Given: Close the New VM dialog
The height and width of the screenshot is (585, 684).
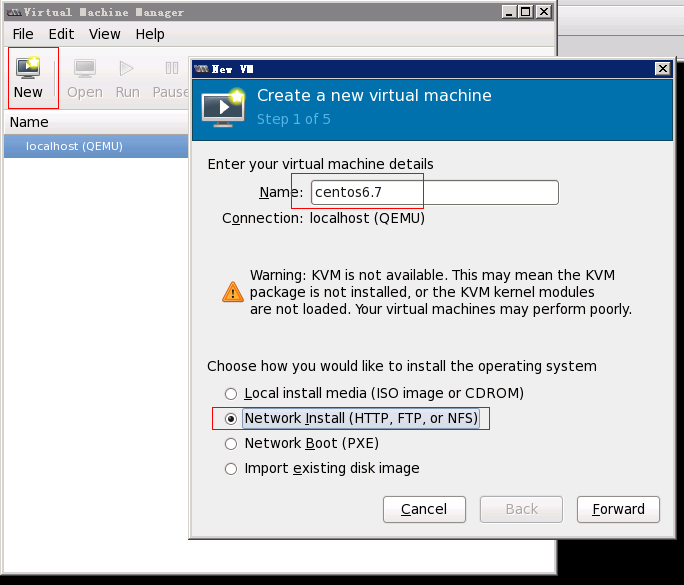Looking at the screenshot, I should tap(663, 68).
